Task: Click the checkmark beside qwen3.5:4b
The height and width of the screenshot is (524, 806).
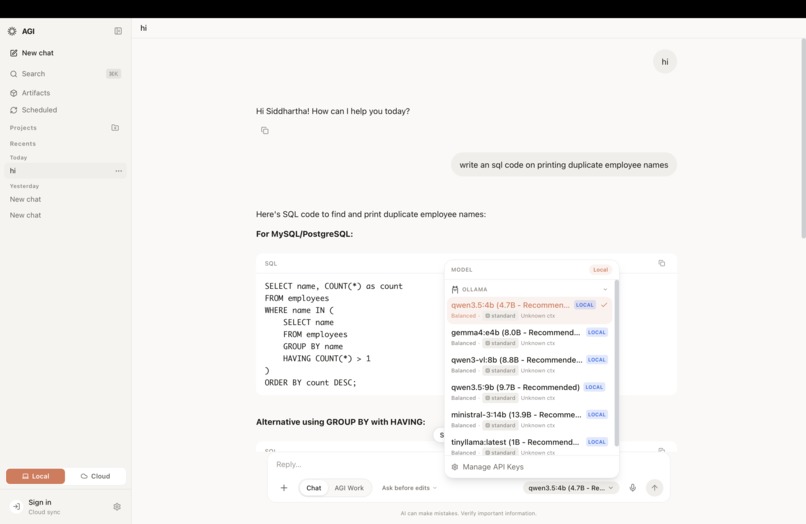Action: [604, 305]
